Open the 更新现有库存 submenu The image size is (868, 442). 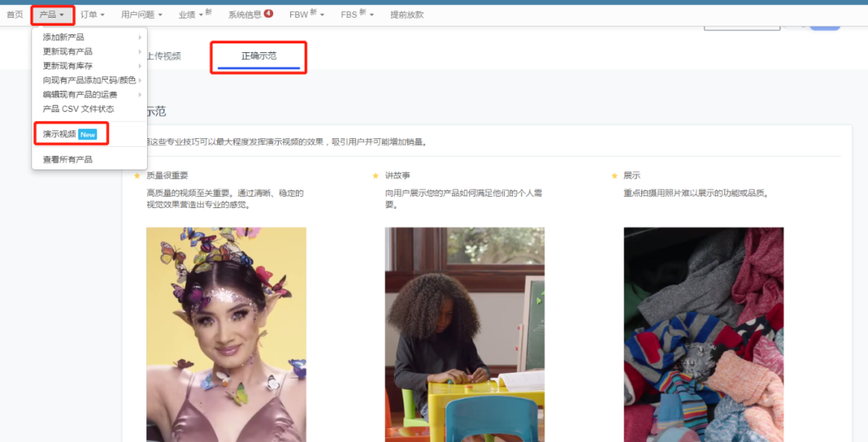point(68,65)
